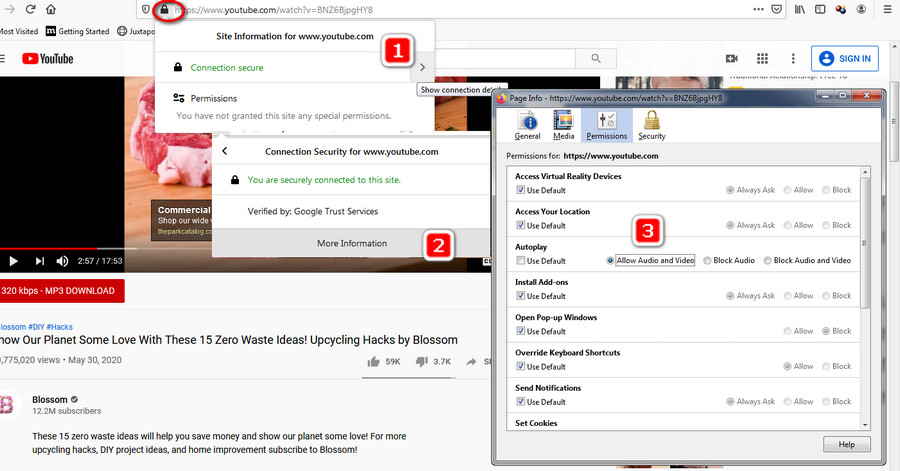The height and width of the screenshot is (471, 900).
Task: Choose Block Audio and Video for Autoplay
Action: click(768, 261)
